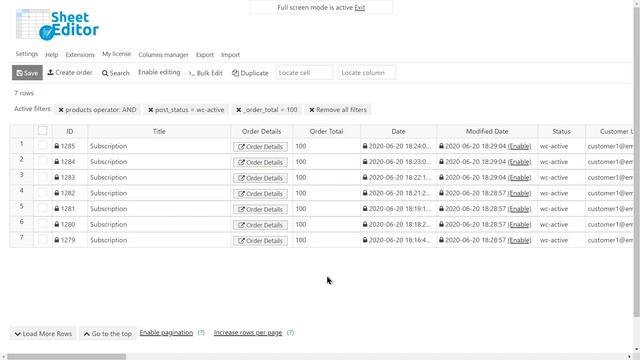
Task: Click the Save button
Action: tap(27, 73)
